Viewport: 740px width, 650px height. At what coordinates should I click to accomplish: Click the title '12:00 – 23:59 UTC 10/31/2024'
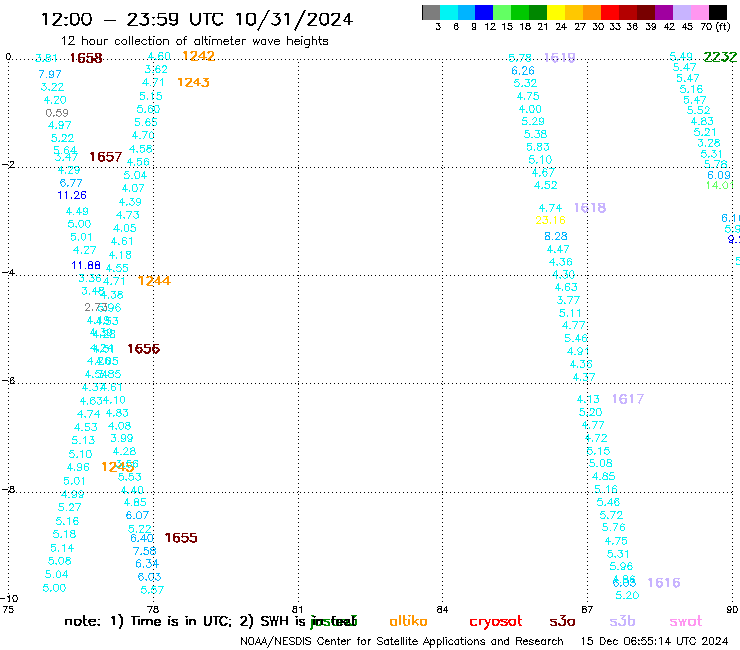point(197,19)
